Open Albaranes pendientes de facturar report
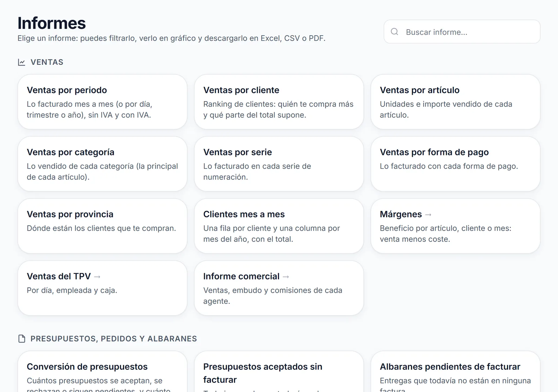The width and height of the screenshot is (558, 392). click(x=455, y=371)
